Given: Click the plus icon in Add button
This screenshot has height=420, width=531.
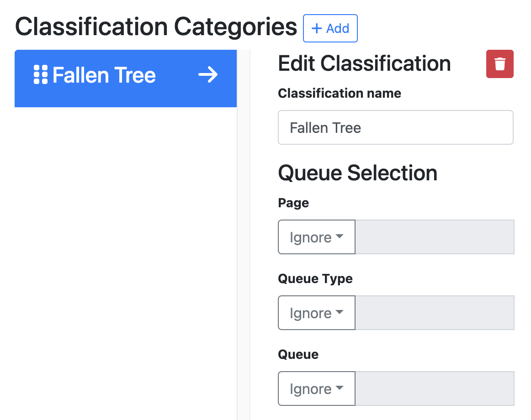Looking at the screenshot, I should [316, 29].
